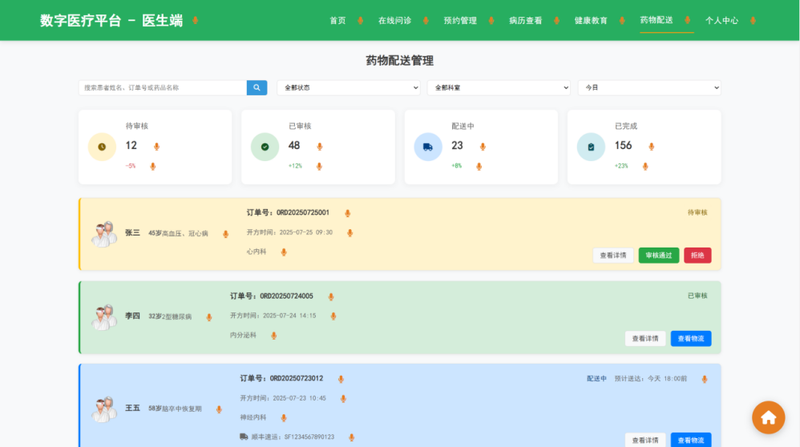The height and width of the screenshot is (447, 800).
Task: Click 张三's patient avatar
Action: [104, 234]
